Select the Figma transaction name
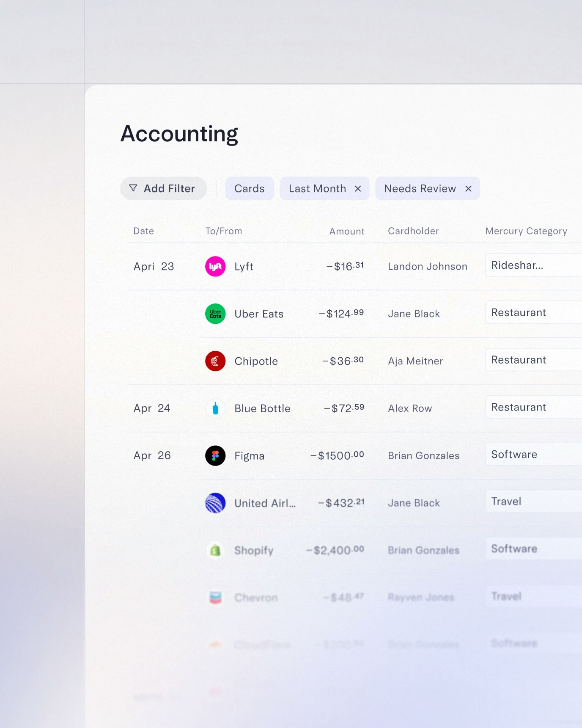582x728 pixels. pos(250,456)
